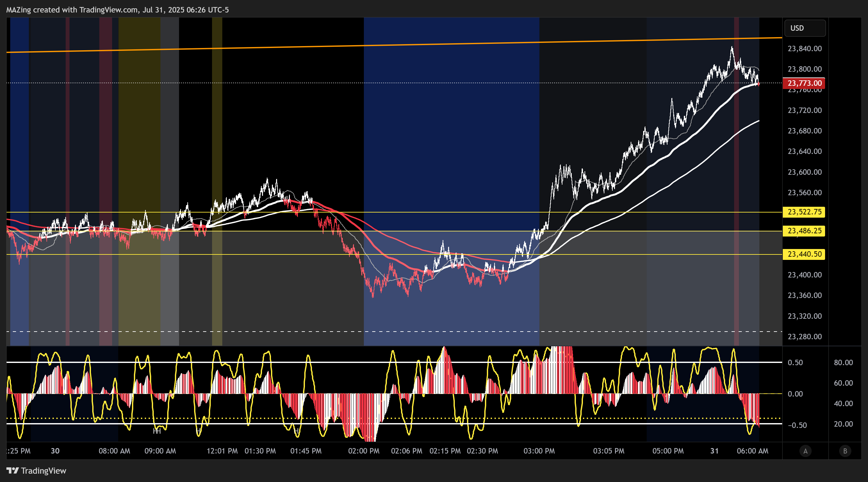Click the 23,640.00 price axis value
The width and height of the screenshot is (868, 482).
pos(805,151)
